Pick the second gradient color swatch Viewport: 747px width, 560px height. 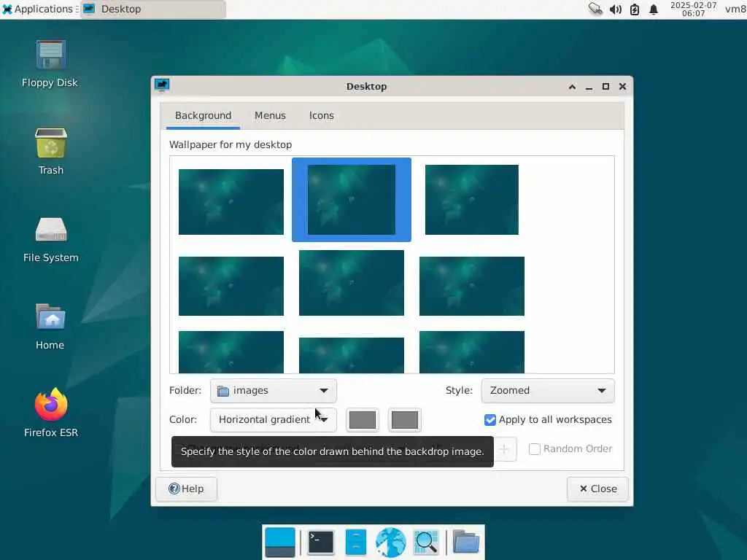click(404, 420)
